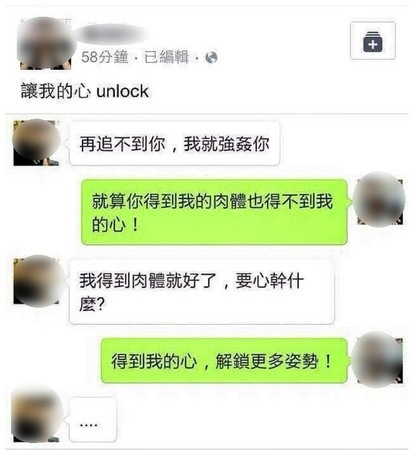Click the word unlock in the caption
Image resolution: width=413 pixels, height=450 pixels.
pyautogui.click(x=122, y=91)
